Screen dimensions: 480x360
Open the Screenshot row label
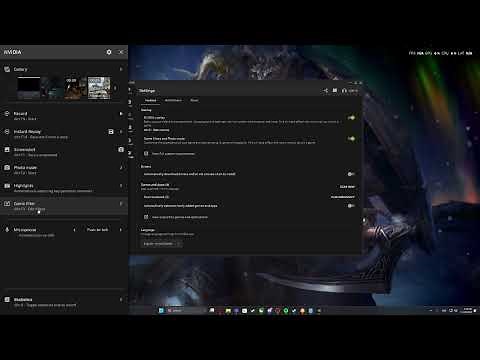[24, 150]
